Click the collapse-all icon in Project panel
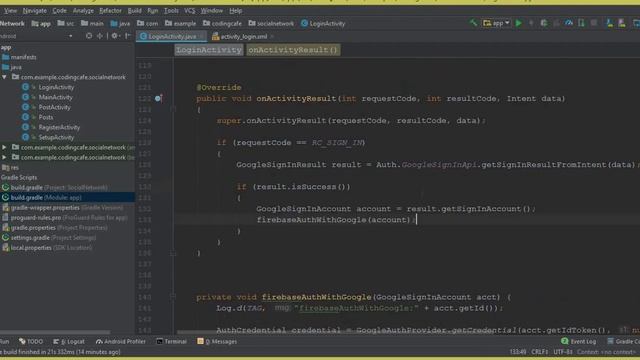This screenshot has height=360, width=640. [x=100, y=36]
